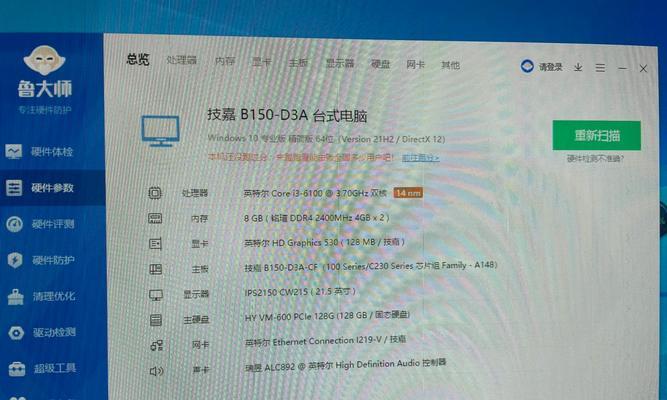Click the 鲁大师 logo avatar
The width and height of the screenshot is (667, 400).
(44, 60)
